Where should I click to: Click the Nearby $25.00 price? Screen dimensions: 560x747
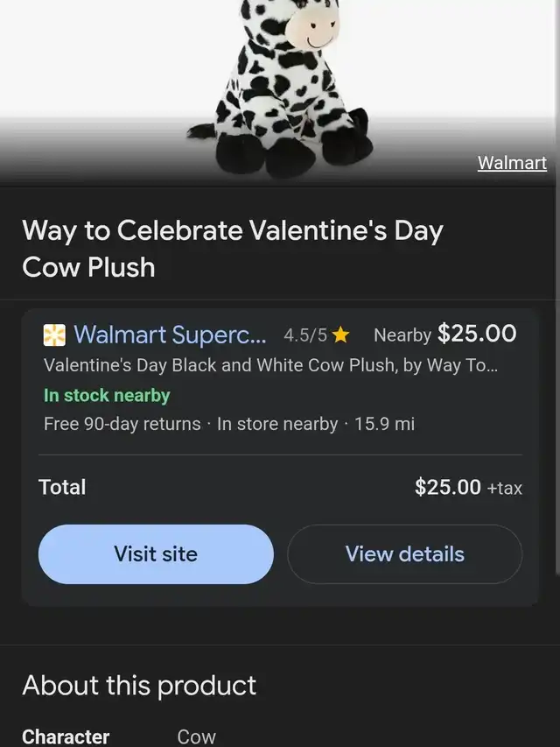(x=444, y=334)
